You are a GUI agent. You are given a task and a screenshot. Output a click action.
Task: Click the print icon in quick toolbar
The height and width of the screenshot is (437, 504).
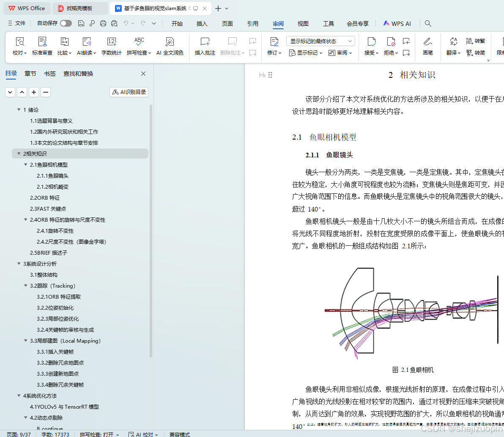click(x=103, y=23)
